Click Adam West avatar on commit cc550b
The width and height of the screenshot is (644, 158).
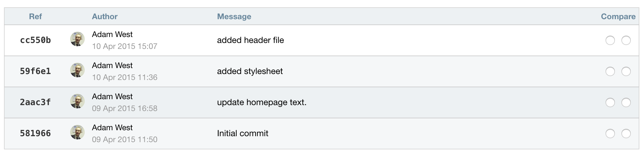click(77, 39)
